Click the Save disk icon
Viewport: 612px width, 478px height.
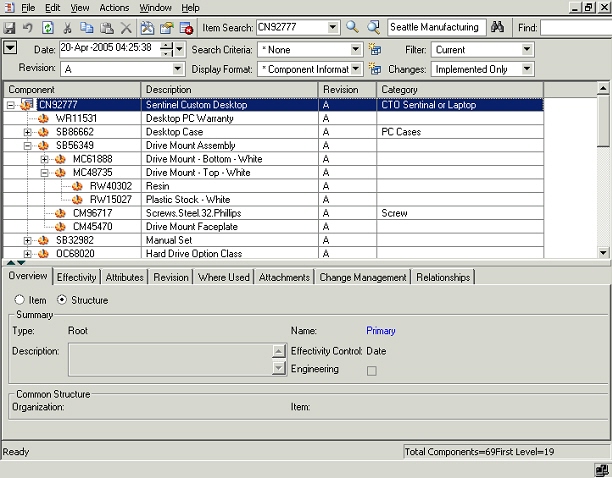(9, 28)
